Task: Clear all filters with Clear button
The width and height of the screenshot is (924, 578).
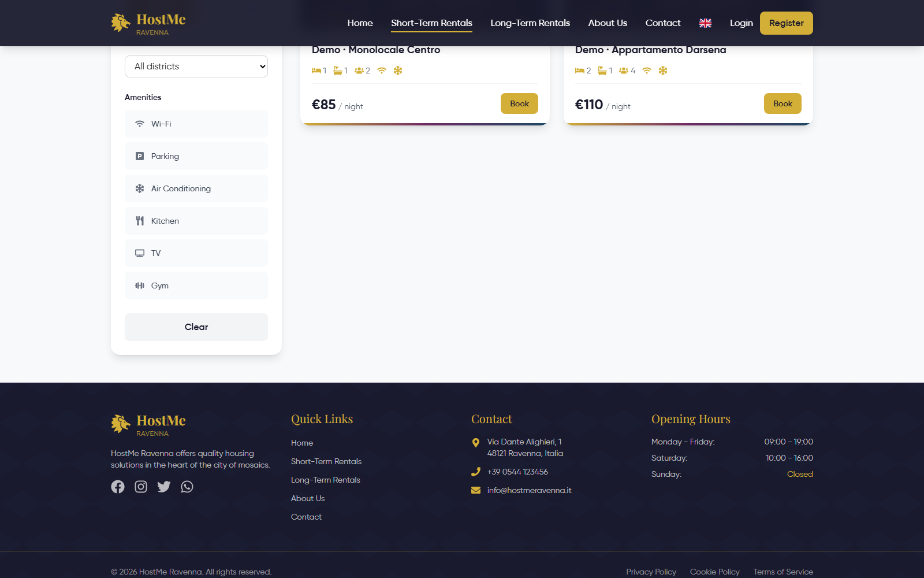Action: tap(196, 327)
